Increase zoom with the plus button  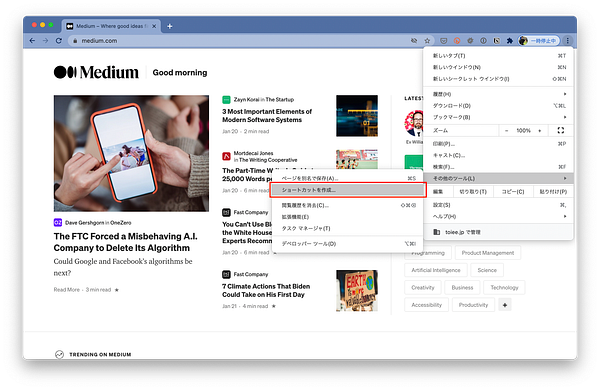pyautogui.click(x=540, y=131)
